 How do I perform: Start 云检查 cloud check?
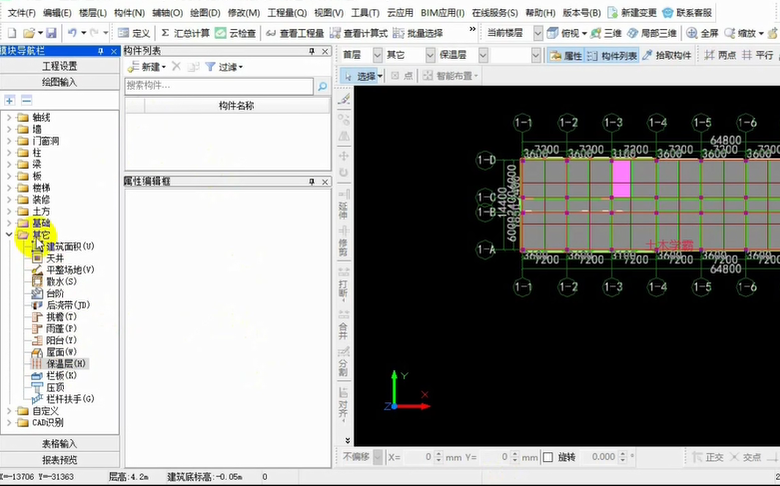[235, 33]
